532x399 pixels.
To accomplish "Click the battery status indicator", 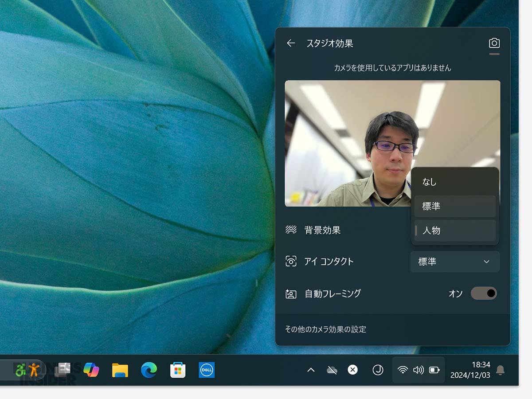I will pyautogui.click(x=435, y=369).
